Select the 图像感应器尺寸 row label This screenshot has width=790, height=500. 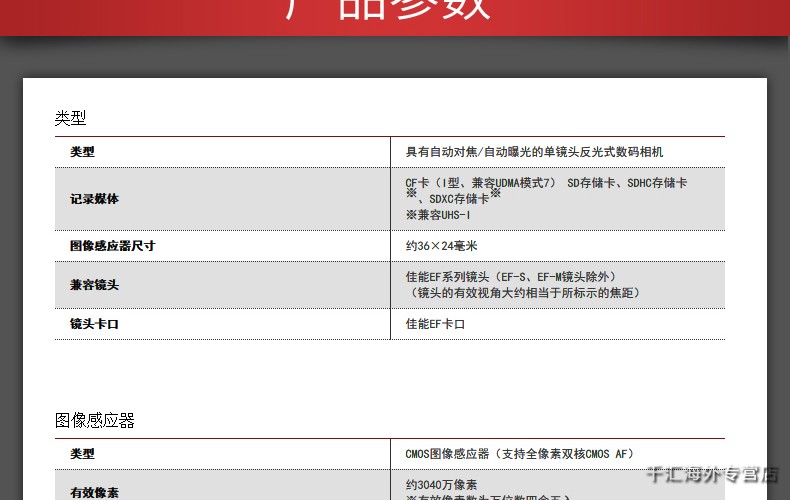[x=112, y=246]
